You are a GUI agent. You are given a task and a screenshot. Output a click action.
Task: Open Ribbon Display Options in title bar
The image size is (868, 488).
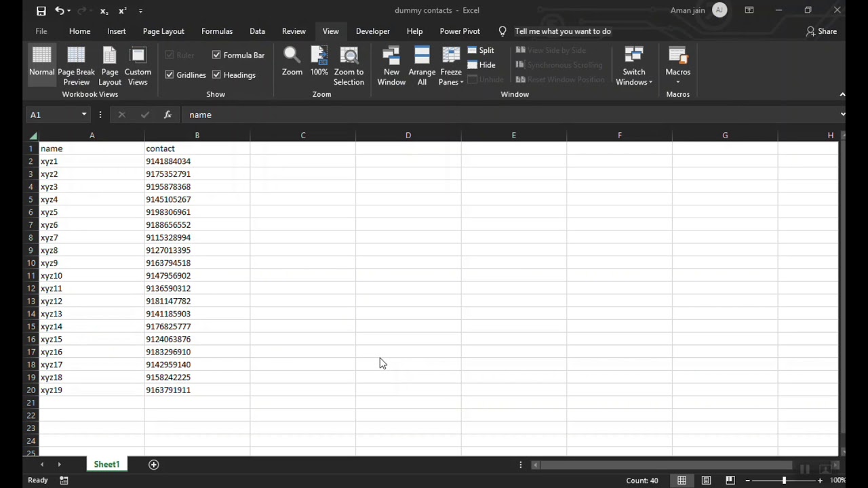749,10
